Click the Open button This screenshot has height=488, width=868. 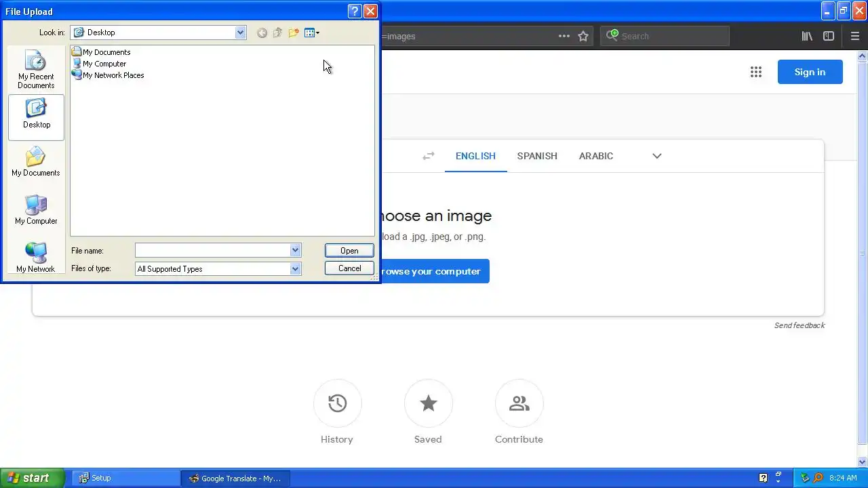pyautogui.click(x=349, y=251)
